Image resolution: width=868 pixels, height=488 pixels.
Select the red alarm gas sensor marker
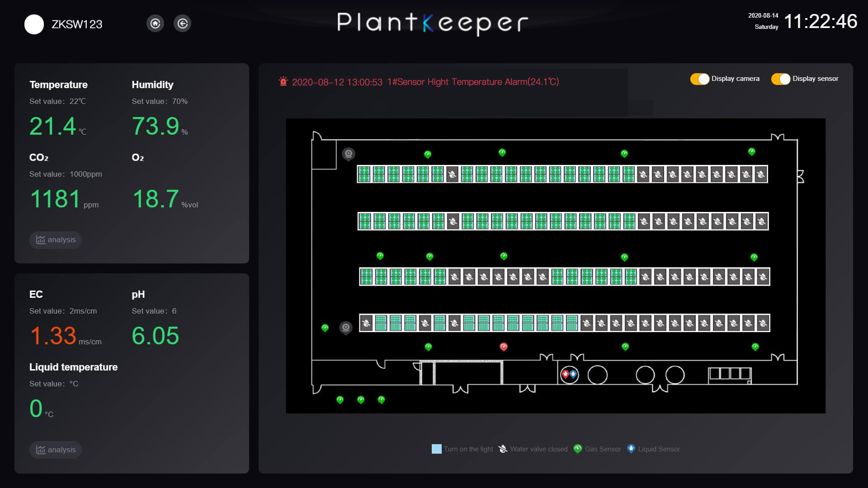503,347
